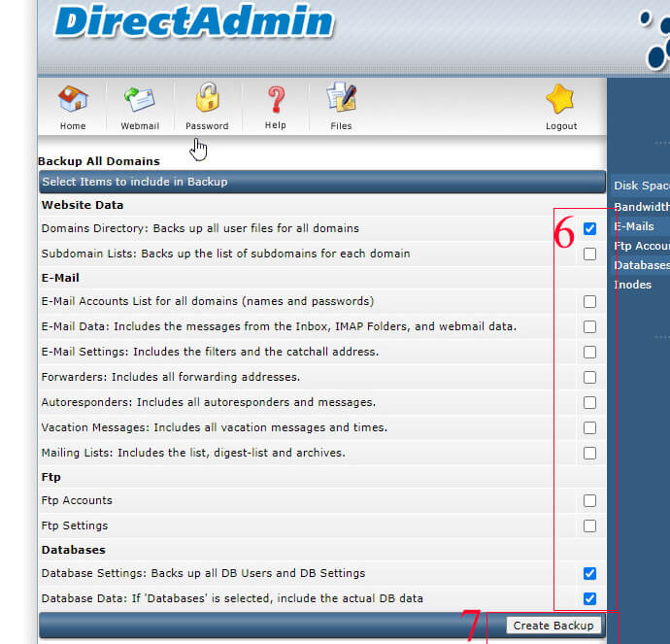This screenshot has height=644, width=670.
Task: Select E-Mails in the sidebar
Action: point(634,226)
